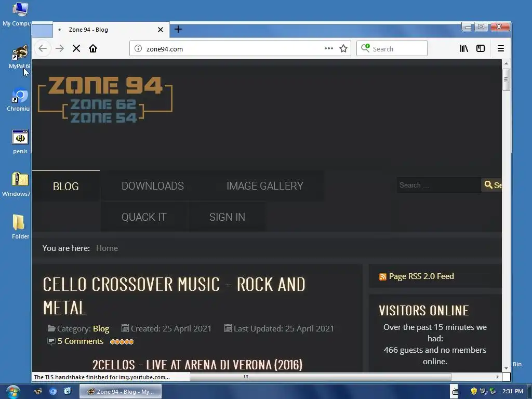Open the DOWNLOADS menu item

(x=153, y=186)
